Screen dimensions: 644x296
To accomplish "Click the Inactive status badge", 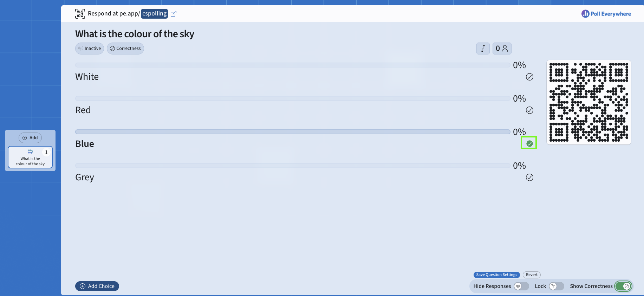I will (x=90, y=49).
